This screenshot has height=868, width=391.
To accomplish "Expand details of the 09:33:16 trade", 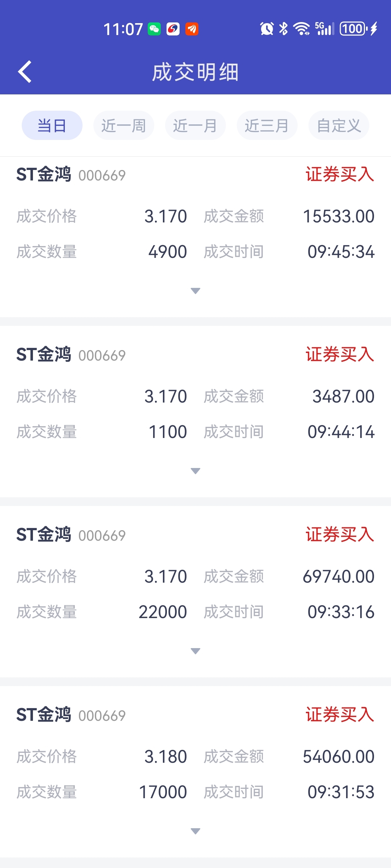I will [195, 651].
